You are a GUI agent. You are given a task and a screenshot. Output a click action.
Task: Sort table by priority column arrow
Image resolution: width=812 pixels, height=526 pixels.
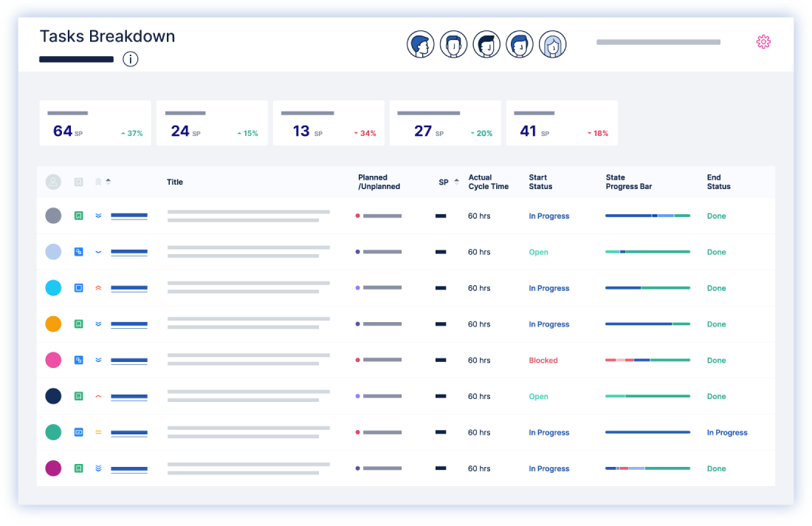coord(109,182)
